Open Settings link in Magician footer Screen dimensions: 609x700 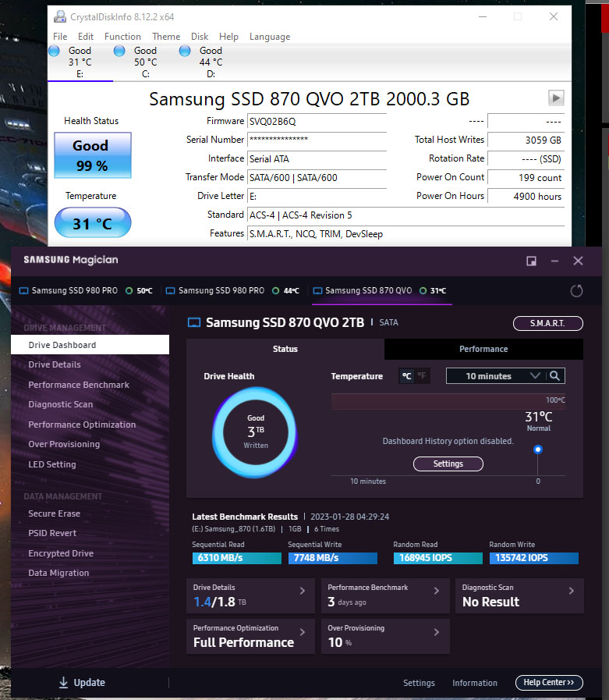[x=419, y=683]
